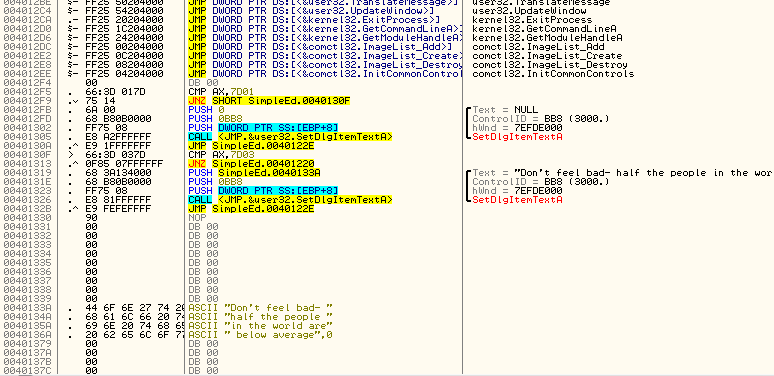Click JMP SimpleEd.0040122E at address 0040130A
This screenshot has height=376, width=774.
[251, 146]
